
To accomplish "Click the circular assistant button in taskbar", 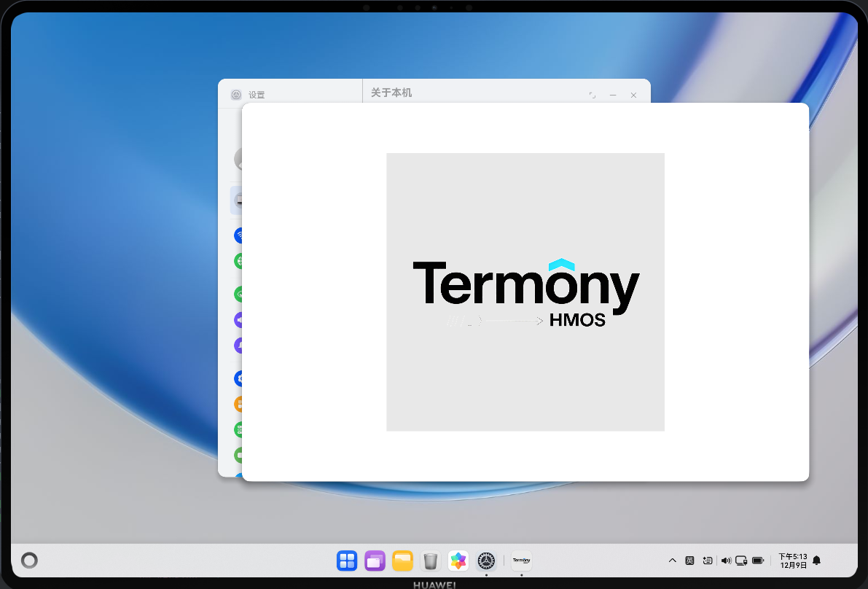I will pyautogui.click(x=29, y=561).
